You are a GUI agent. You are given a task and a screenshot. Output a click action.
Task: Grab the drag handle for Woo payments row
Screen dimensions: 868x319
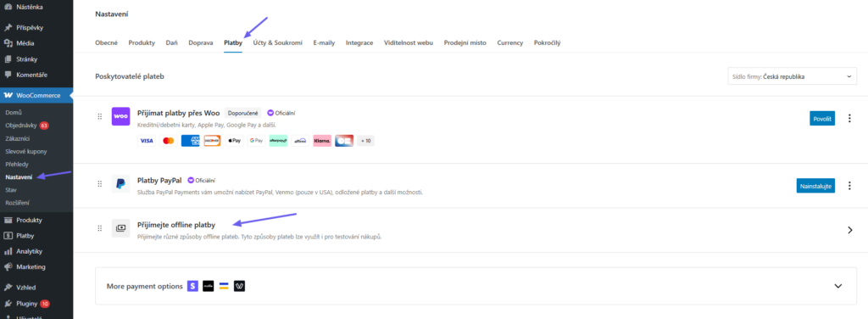[x=100, y=116]
